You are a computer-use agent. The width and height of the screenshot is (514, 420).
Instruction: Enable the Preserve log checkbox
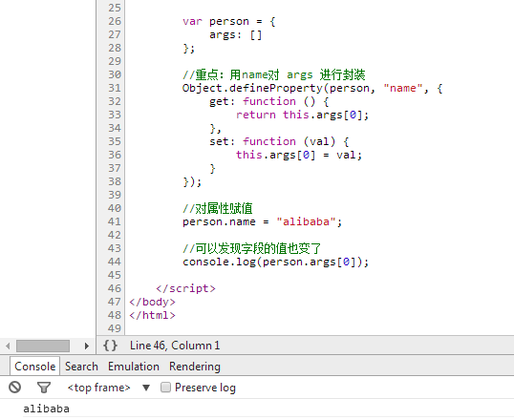165,388
